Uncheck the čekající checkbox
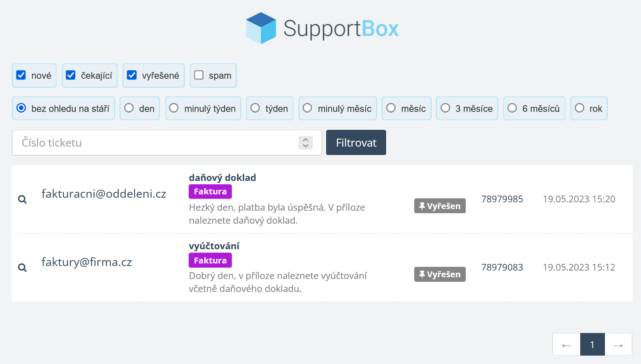The width and height of the screenshot is (641, 364). point(71,75)
